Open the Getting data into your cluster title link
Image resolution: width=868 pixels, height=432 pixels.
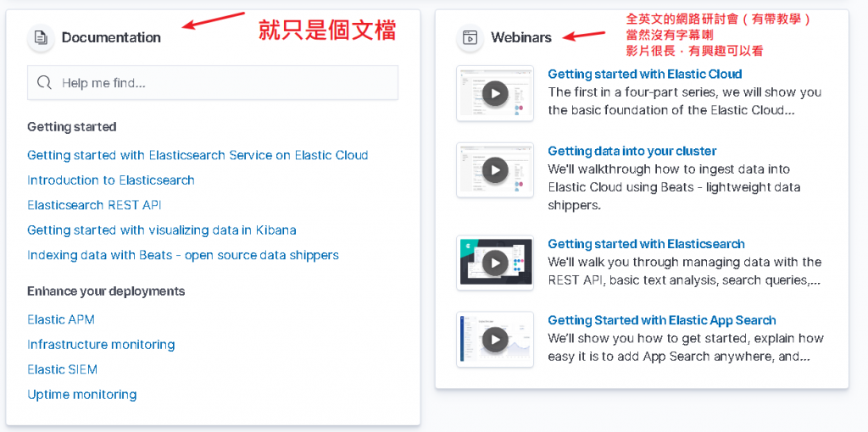(632, 151)
